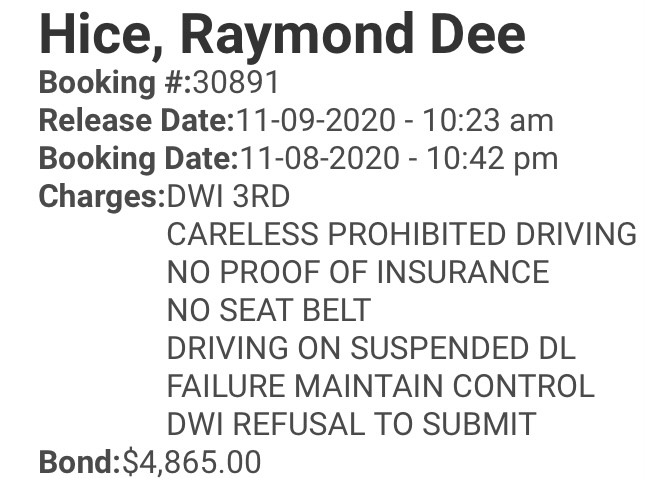Click the "Booking Date:" label

pyautogui.click(x=135, y=158)
